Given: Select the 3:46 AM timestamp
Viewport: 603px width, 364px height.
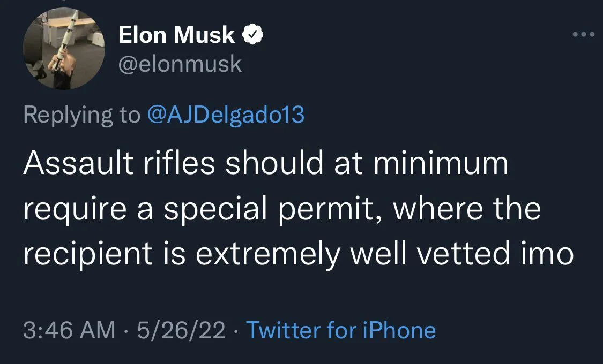Looking at the screenshot, I should 69,330.
